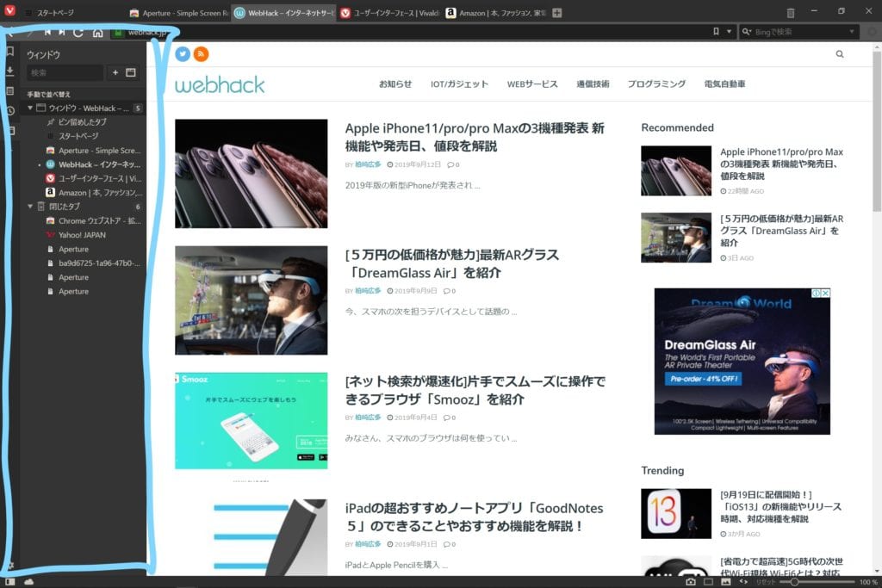This screenshot has height=588, width=882.
Task: Click the DreamGlass Air Pre-order ad banner
Action: [x=742, y=361]
